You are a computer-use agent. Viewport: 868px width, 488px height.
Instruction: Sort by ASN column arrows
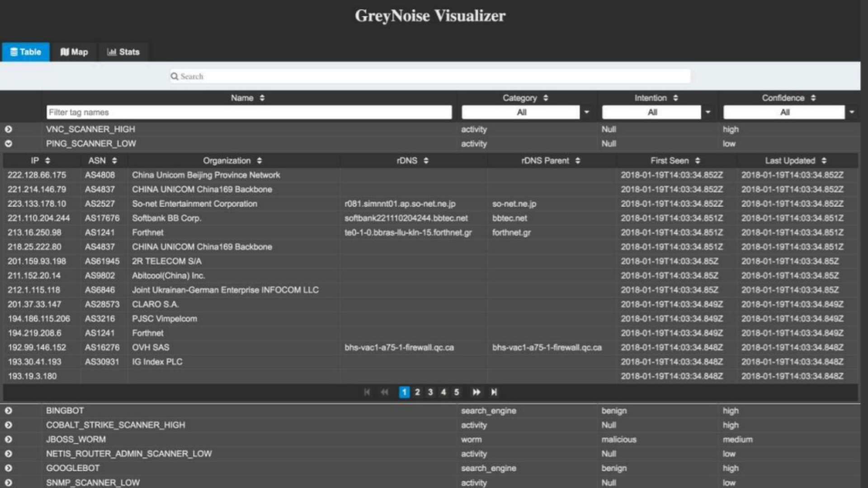pos(114,160)
